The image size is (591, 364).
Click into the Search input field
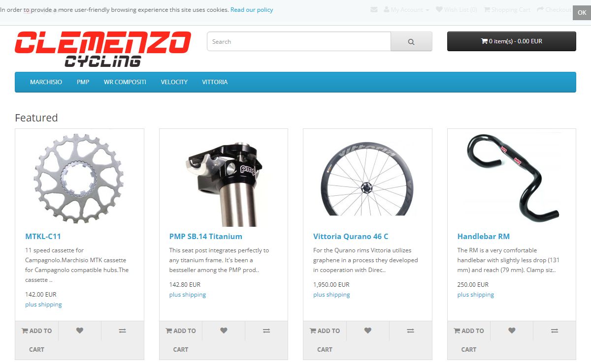299,42
